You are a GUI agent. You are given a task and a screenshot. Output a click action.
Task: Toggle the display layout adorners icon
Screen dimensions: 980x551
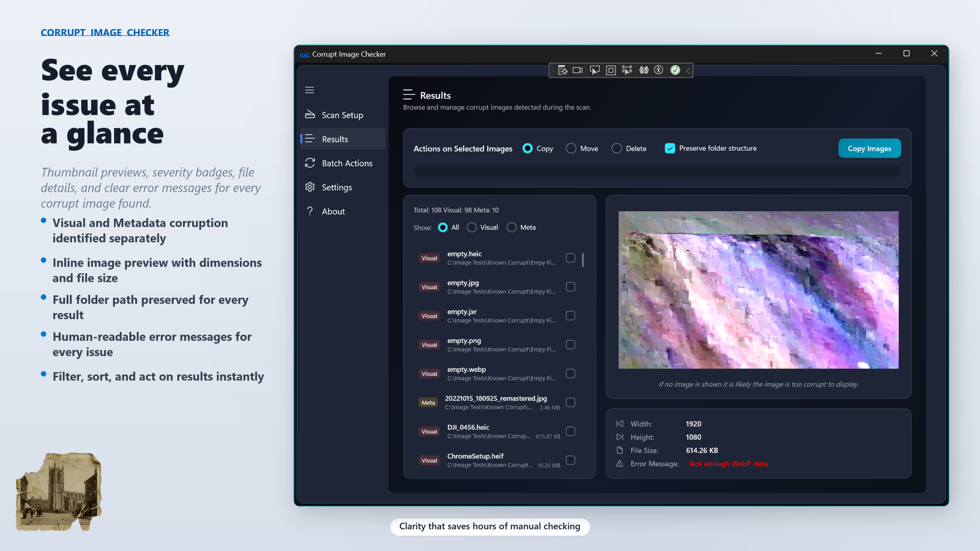click(611, 70)
